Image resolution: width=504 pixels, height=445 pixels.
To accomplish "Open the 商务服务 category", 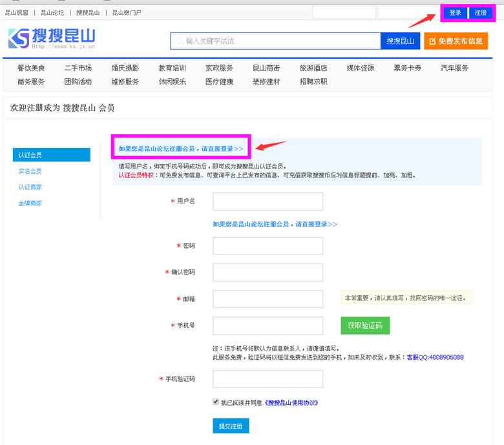I will (31, 81).
